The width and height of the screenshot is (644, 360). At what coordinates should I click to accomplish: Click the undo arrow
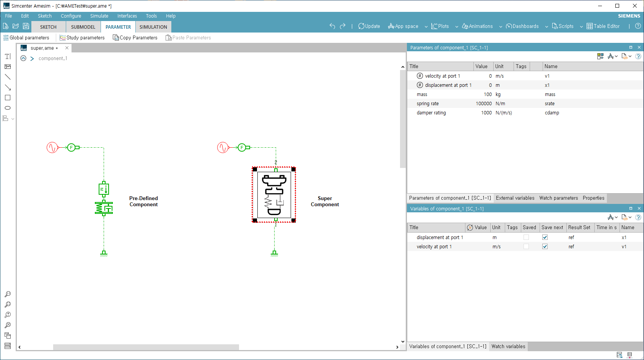click(332, 26)
